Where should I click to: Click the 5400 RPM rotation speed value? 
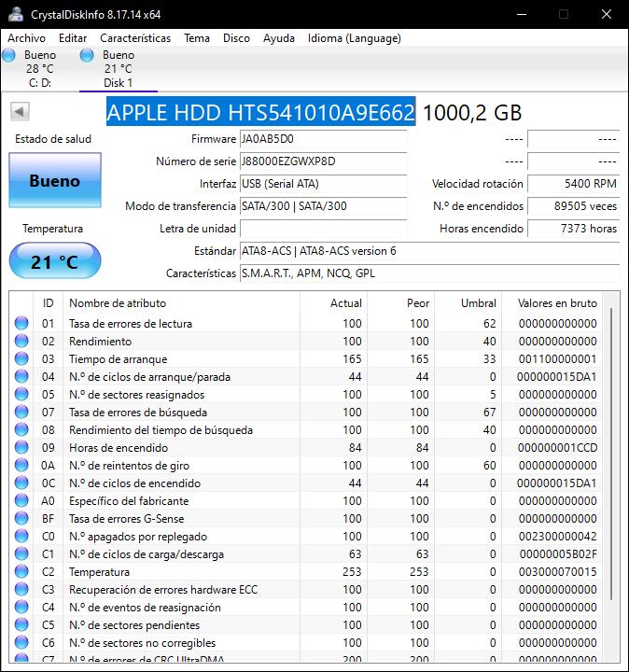(573, 184)
